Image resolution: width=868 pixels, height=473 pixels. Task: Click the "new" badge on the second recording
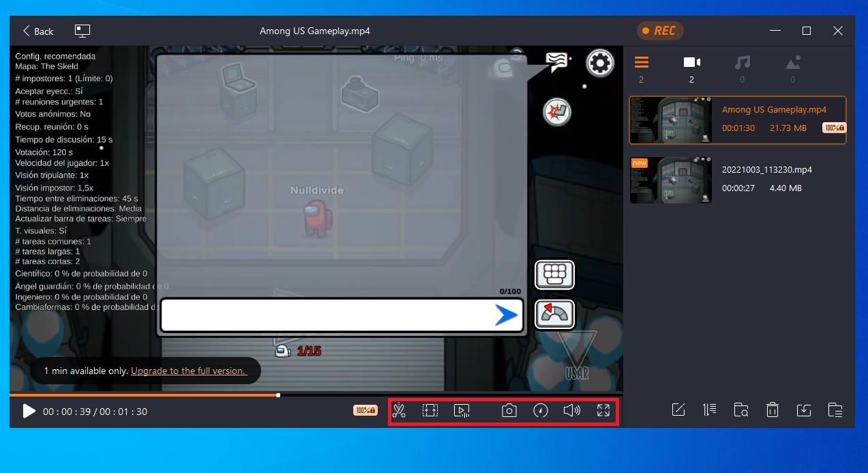pos(639,163)
